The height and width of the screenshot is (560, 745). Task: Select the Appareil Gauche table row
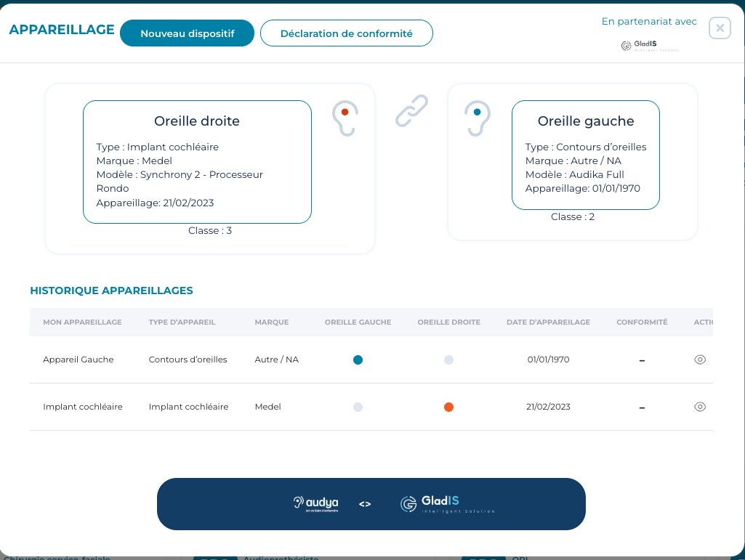(78, 359)
